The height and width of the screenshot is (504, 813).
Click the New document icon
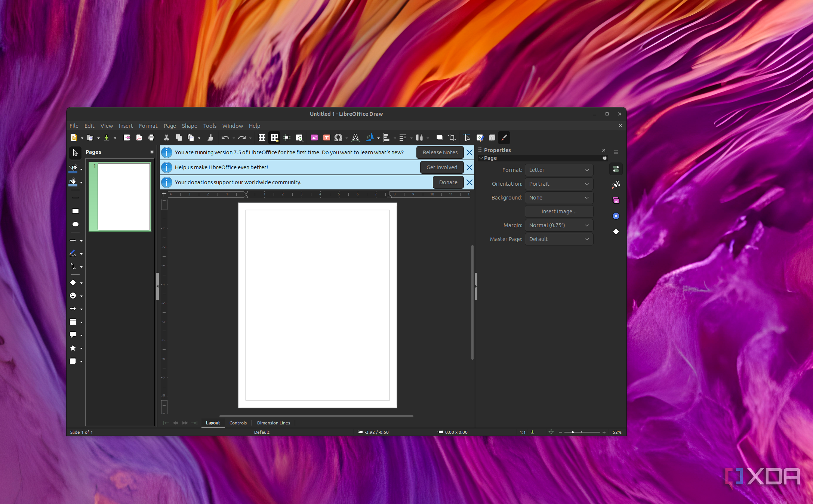coord(74,138)
